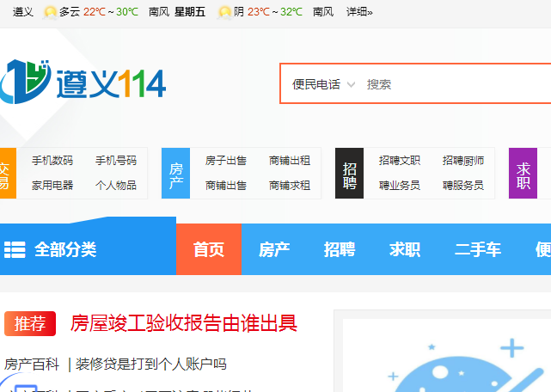Click the orange 交易 category block
The height and width of the screenshot is (392, 551).
[x=8, y=174]
